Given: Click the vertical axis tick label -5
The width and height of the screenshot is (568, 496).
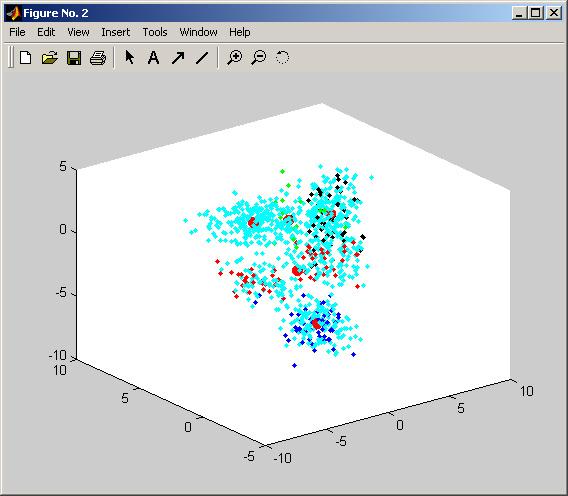Looking at the screenshot, I should (x=61, y=292).
